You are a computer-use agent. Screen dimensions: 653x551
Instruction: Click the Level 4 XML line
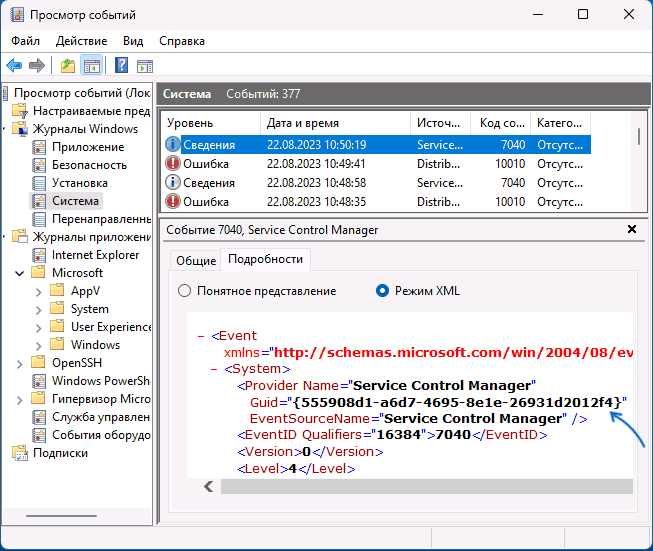pyautogui.click(x=296, y=469)
